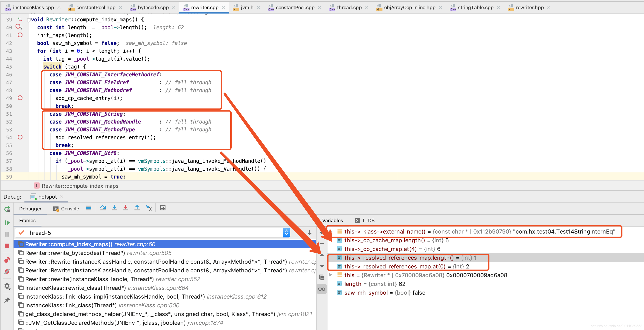The width and height of the screenshot is (644, 330).
Task: Toggle breakpoint on line 49
Action: click(20, 98)
